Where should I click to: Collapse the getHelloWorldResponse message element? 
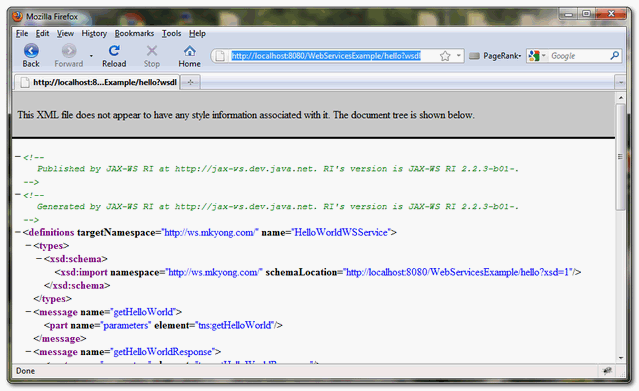click(x=29, y=351)
